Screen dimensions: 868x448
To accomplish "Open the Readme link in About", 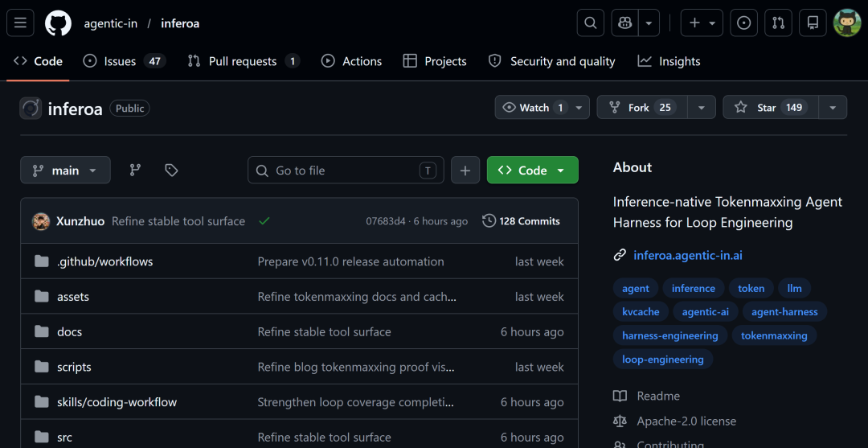I will 646,396.
